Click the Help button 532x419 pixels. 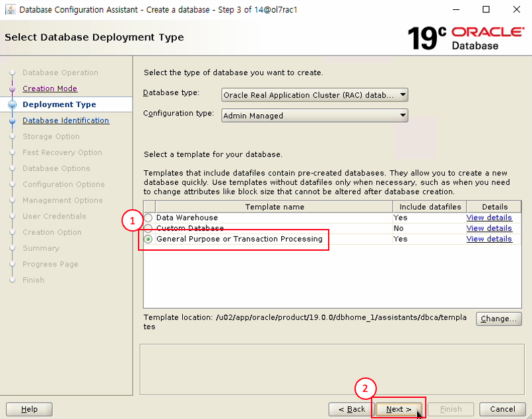[x=29, y=409]
